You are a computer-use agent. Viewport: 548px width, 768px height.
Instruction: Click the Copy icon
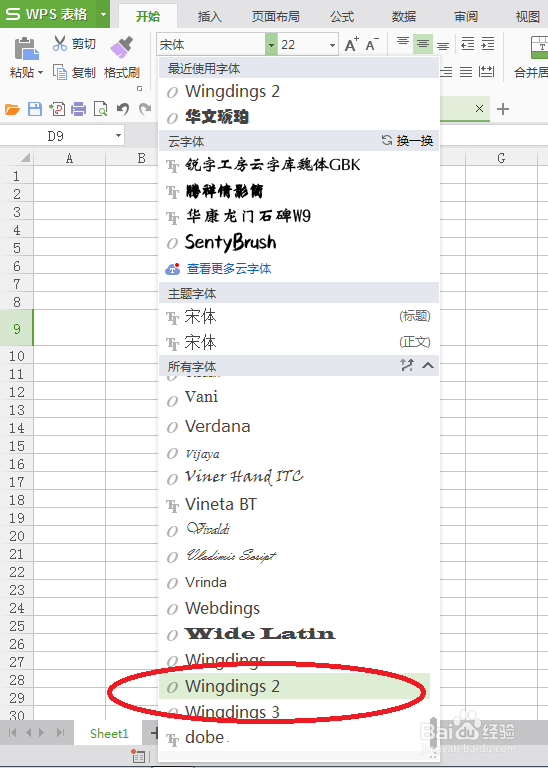coord(60,72)
